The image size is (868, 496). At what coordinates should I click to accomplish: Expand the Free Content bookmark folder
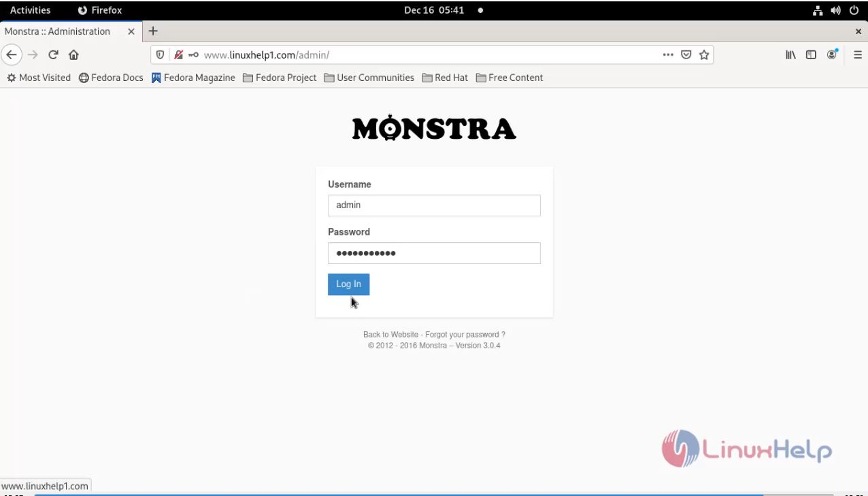click(x=510, y=78)
